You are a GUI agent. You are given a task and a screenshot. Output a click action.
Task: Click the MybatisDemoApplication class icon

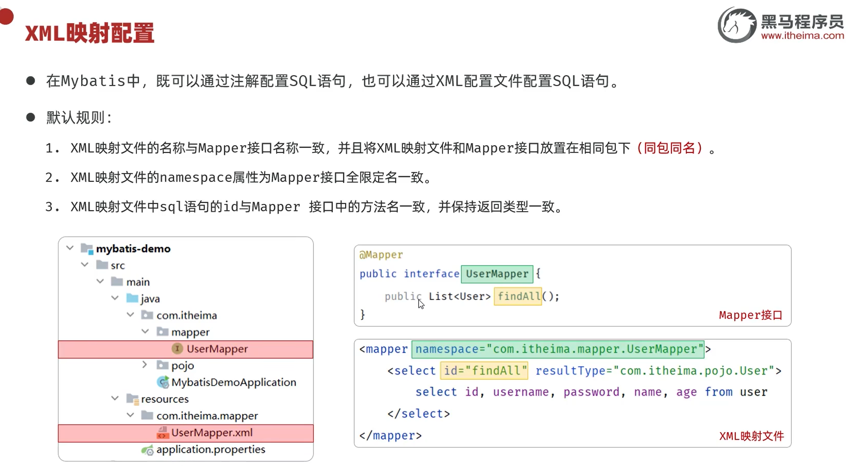pos(163,382)
